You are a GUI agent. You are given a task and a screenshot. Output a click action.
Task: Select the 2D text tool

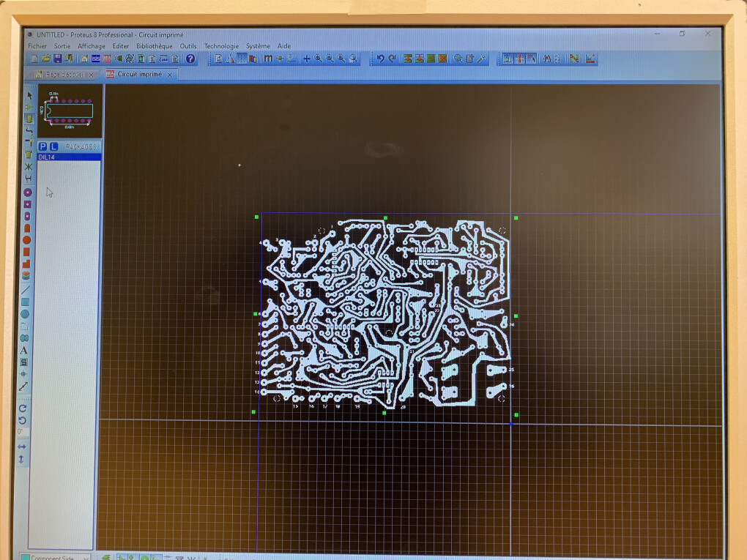(x=24, y=350)
